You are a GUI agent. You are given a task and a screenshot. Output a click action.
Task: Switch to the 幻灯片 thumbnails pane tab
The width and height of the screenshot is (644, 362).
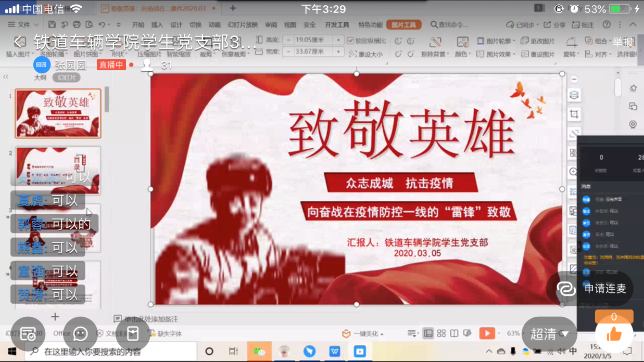66,77
